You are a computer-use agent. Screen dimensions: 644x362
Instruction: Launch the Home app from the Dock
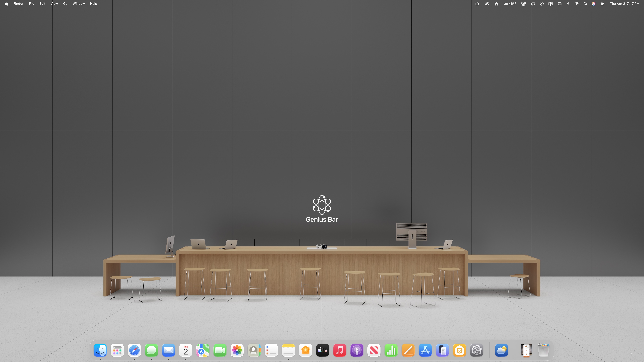pos(306,350)
